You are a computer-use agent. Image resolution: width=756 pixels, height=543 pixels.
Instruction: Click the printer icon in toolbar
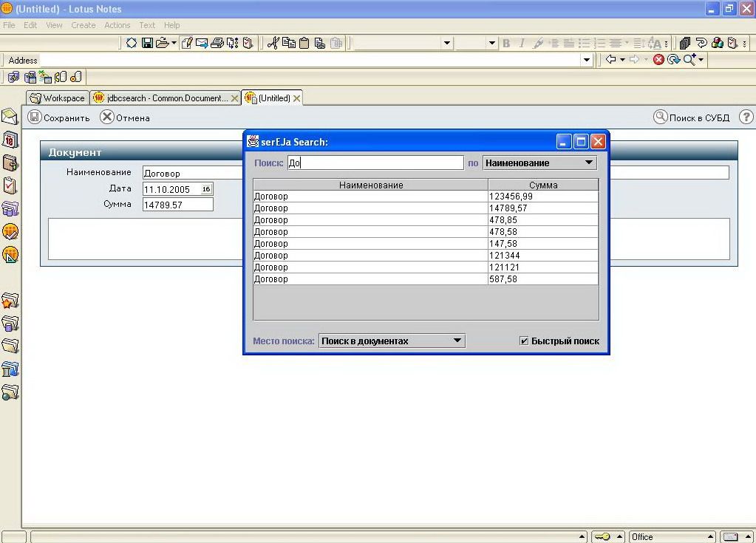click(x=217, y=43)
